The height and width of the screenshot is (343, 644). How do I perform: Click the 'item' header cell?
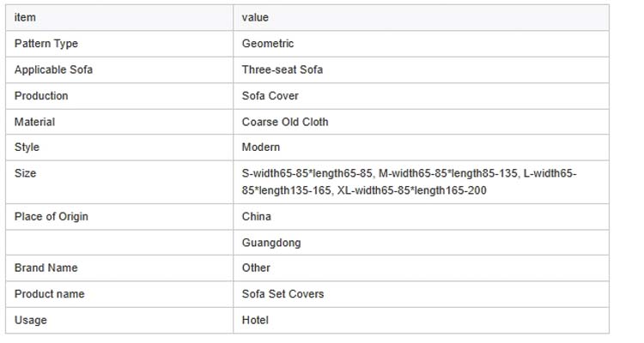[25, 18]
